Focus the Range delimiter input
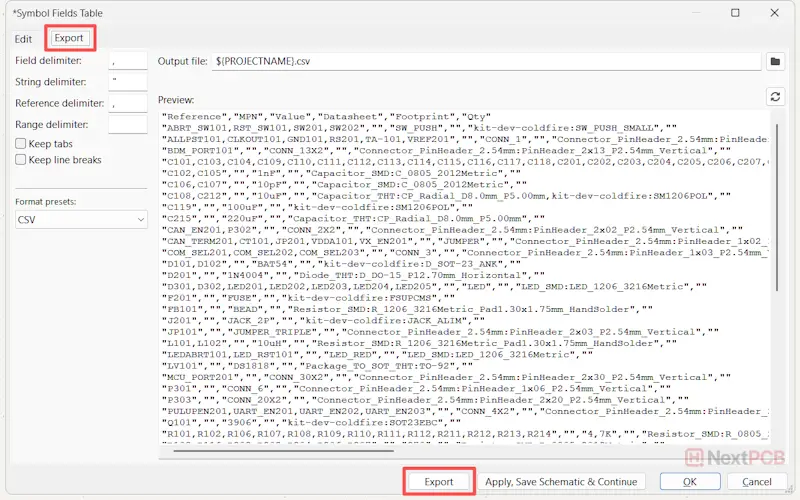Viewport: 800px width, 500px height. coord(128,124)
